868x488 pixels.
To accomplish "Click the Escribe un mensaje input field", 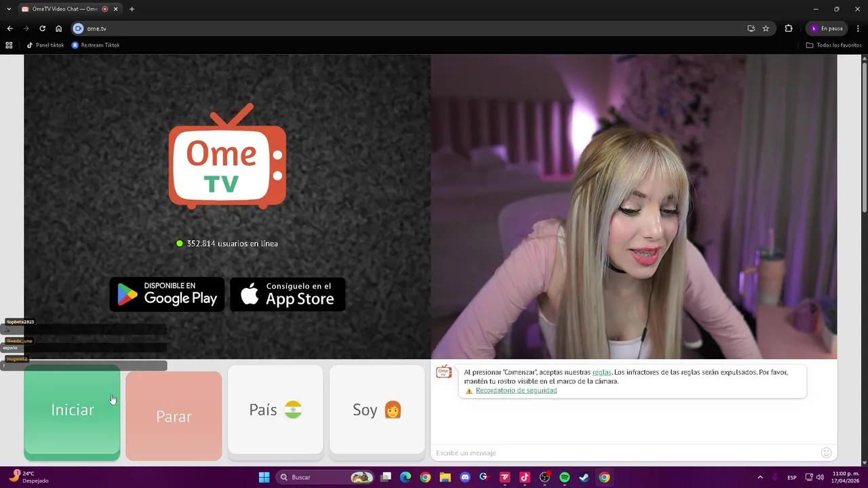I will click(624, 453).
